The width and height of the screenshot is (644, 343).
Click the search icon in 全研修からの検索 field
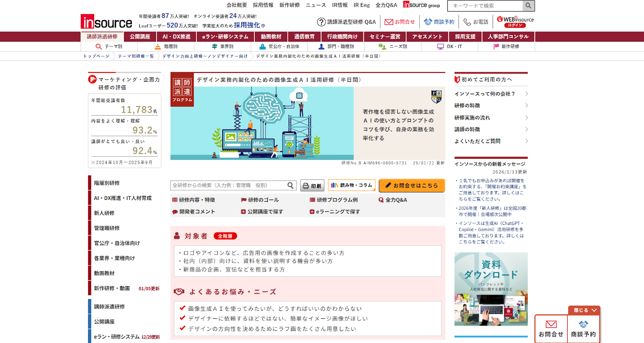(291, 185)
